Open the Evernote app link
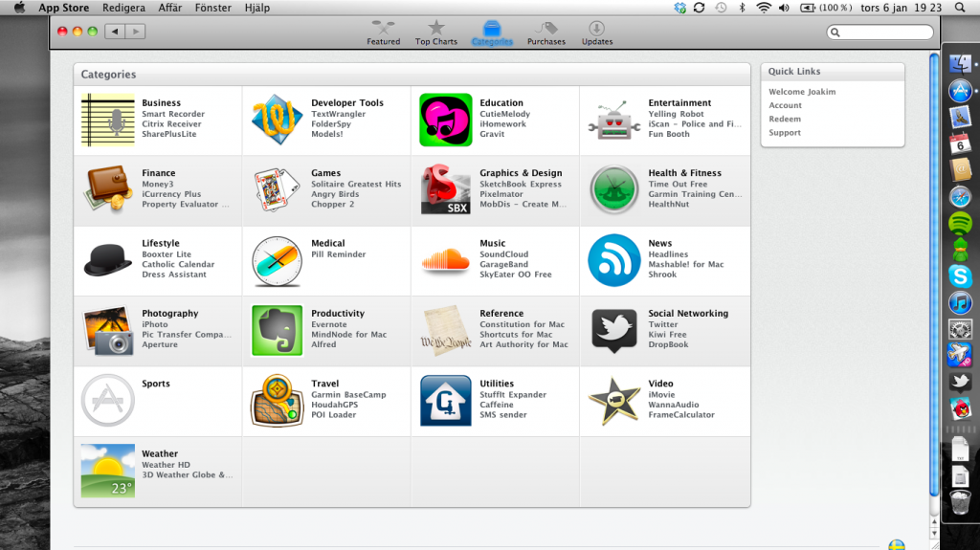980x550 pixels. [329, 324]
